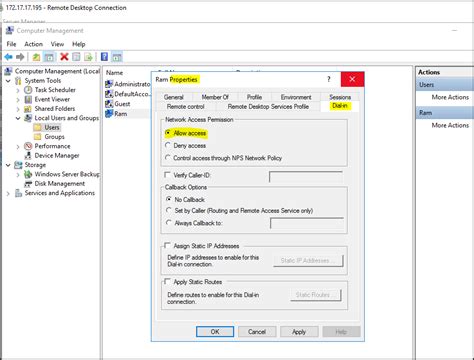Screen dimensions: 474x360
Task: Open the File menu
Action: tap(11, 44)
